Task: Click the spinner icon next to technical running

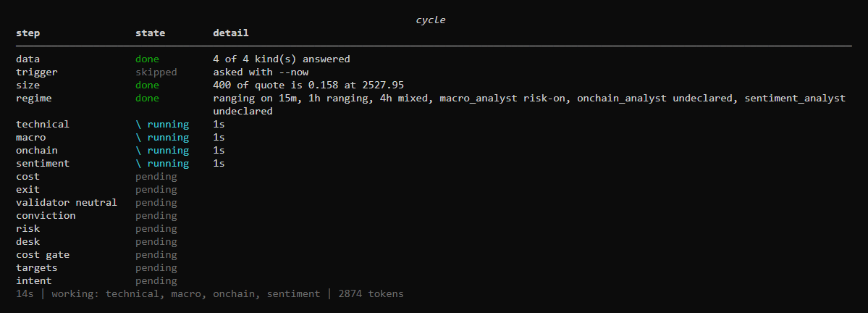Action: [138, 124]
